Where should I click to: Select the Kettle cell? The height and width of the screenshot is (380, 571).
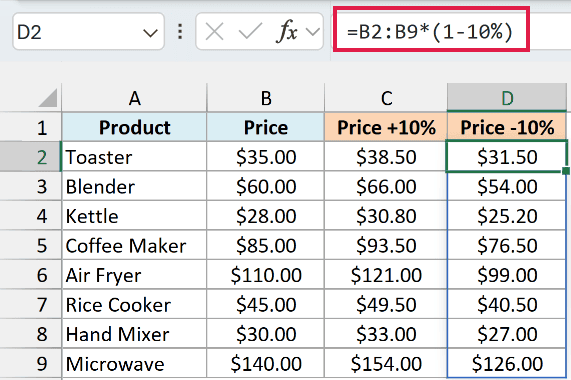coord(134,216)
